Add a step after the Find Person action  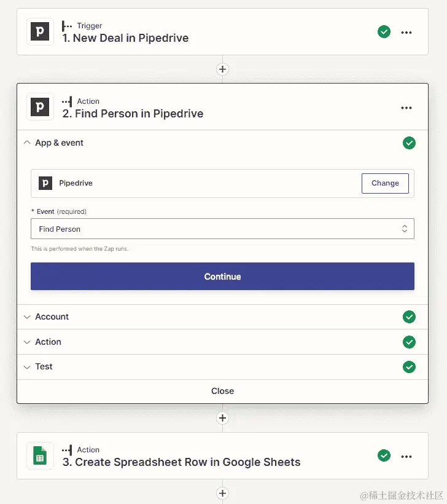click(x=222, y=418)
